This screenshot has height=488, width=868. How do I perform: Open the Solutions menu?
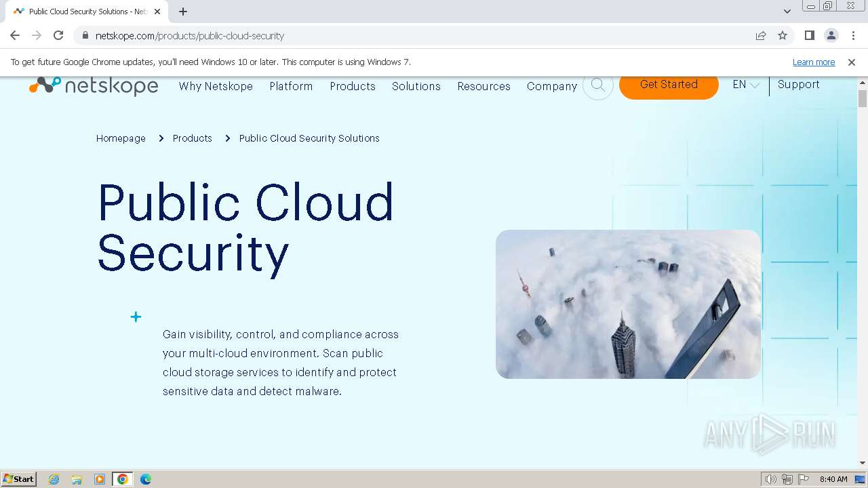click(416, 86)
